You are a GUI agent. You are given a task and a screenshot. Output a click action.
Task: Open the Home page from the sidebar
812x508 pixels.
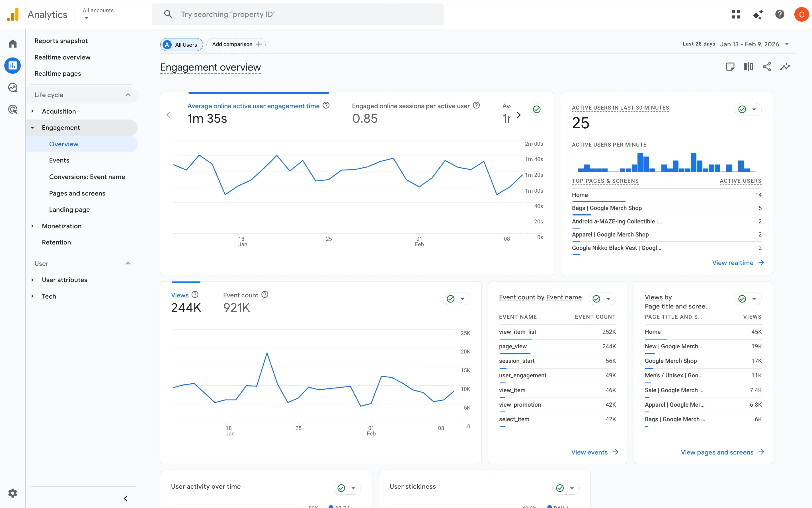click(13, 43)
